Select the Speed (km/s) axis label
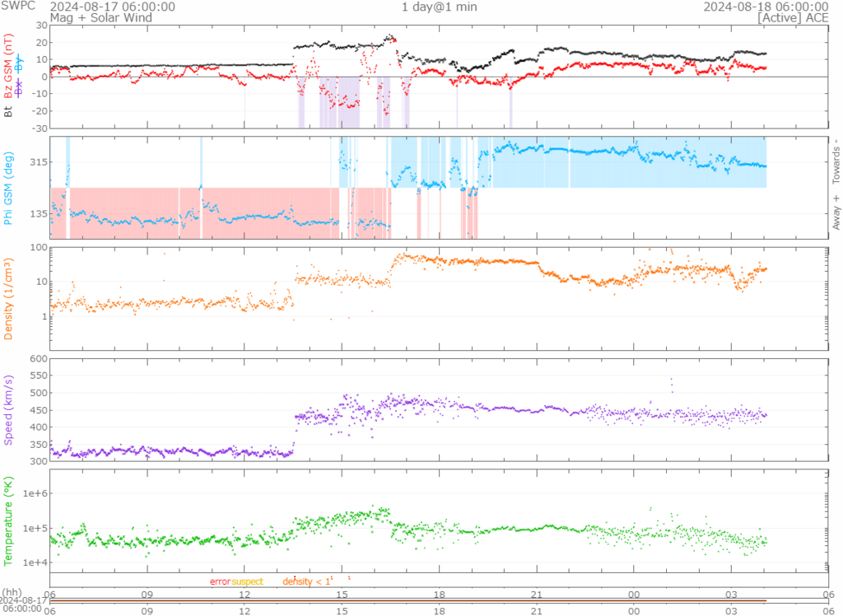Screen dimensions: 843x616 [8, 409]
